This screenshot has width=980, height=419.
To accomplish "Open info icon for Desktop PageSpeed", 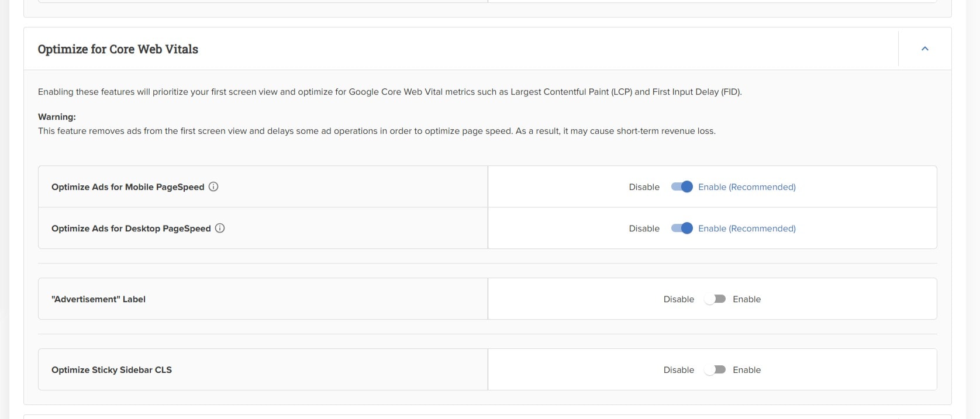I will click(220, 228).
